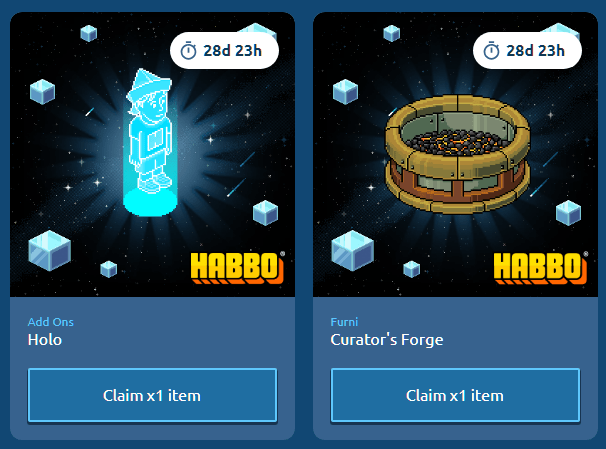Image resolution: width=606 pixels, height=449 pixels.
Task: Click the stopwatch icon on Curator's Forge card
Action: 492,51
